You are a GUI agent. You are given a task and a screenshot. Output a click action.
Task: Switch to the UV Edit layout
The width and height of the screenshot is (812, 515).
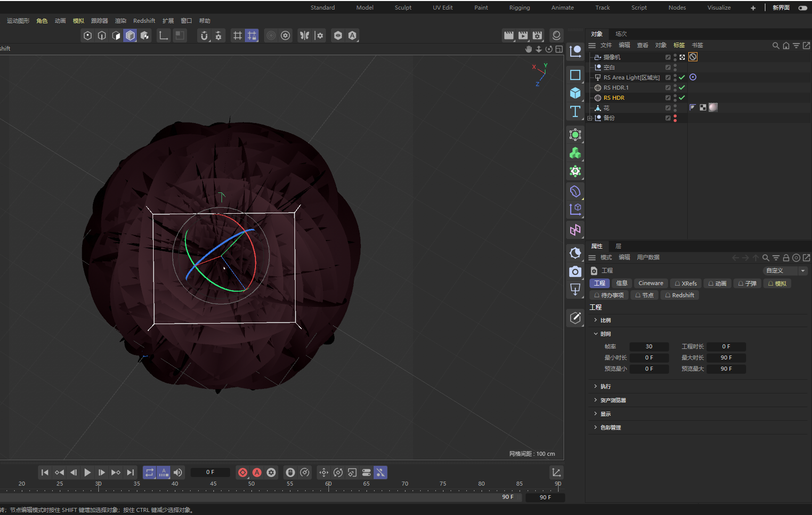pos(442,8)
